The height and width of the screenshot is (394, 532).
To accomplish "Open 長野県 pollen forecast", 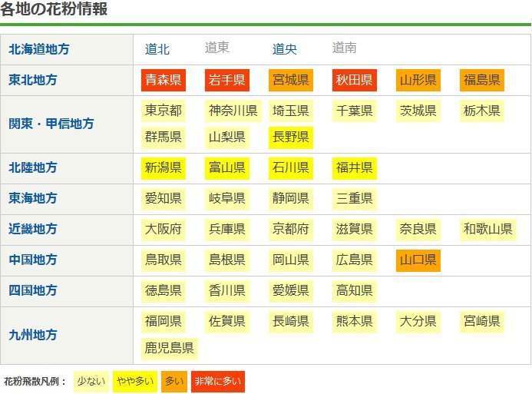I will [290, 137].
